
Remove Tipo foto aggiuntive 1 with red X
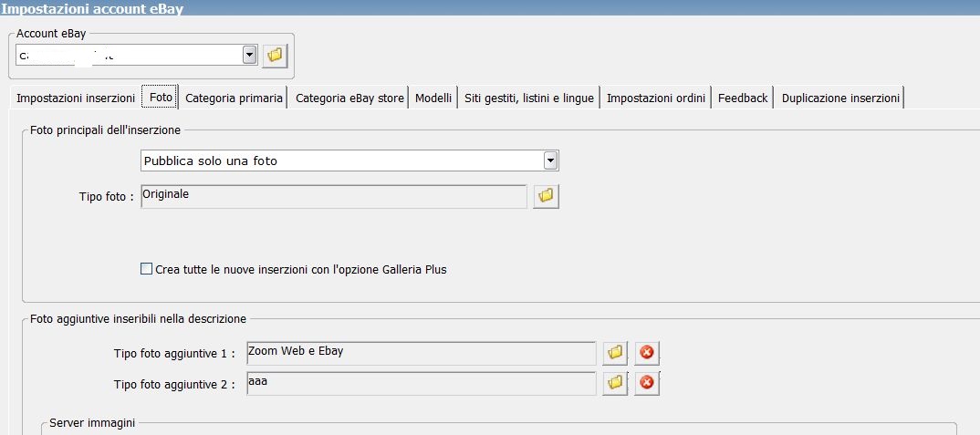coord(648,353)
